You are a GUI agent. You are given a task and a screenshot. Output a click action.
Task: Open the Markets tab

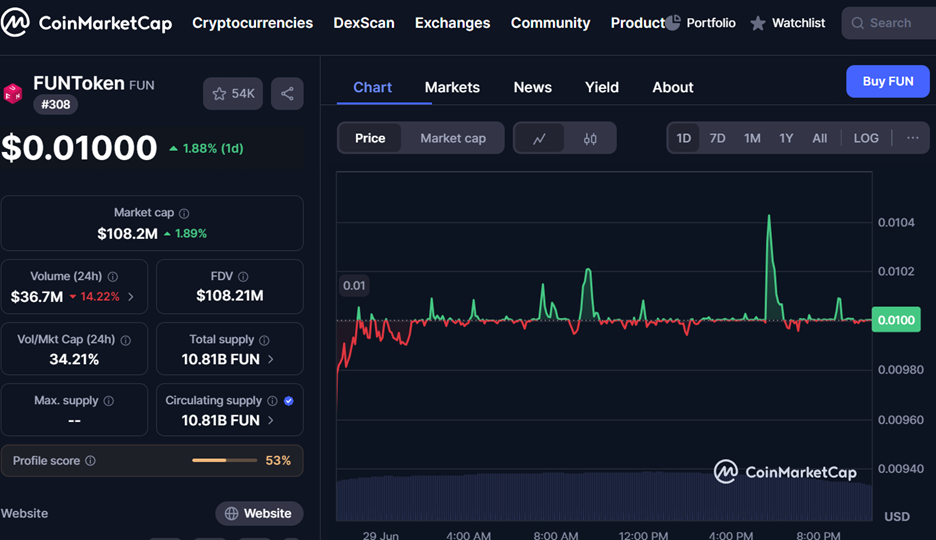[452, 87]
